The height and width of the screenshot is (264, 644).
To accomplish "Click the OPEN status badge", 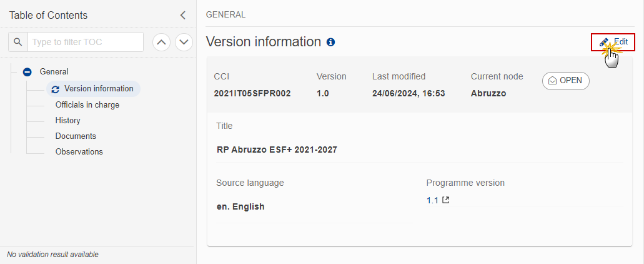I will (x=565, y=81).
